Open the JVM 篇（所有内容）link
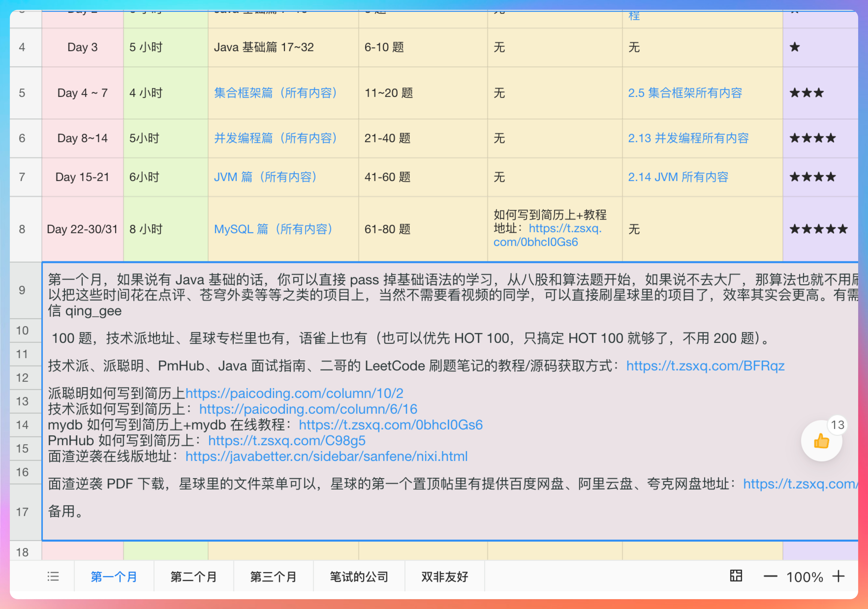Image resolution: width=868 pixels, height=609 pixels. point(265,177)
